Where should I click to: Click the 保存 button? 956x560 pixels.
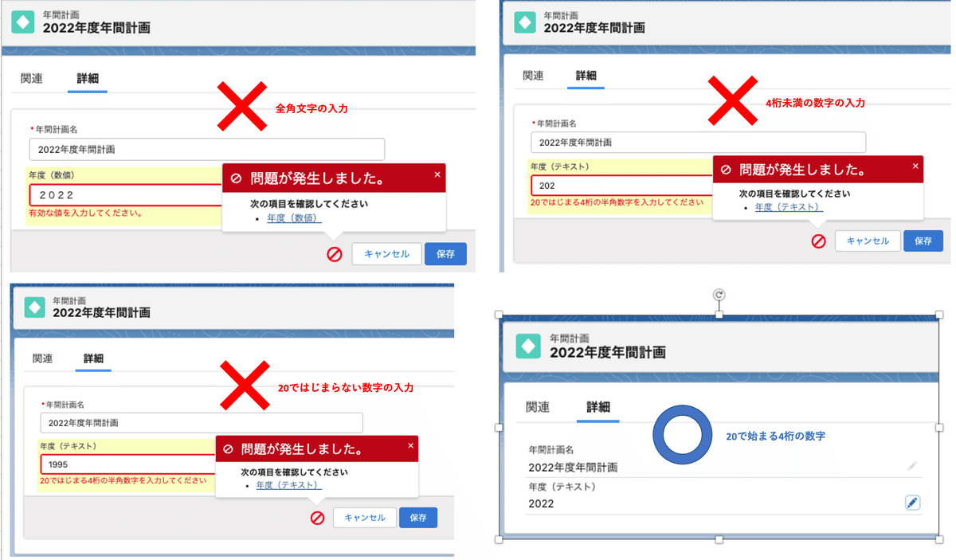pyautogui.click(x=445, y=254)
